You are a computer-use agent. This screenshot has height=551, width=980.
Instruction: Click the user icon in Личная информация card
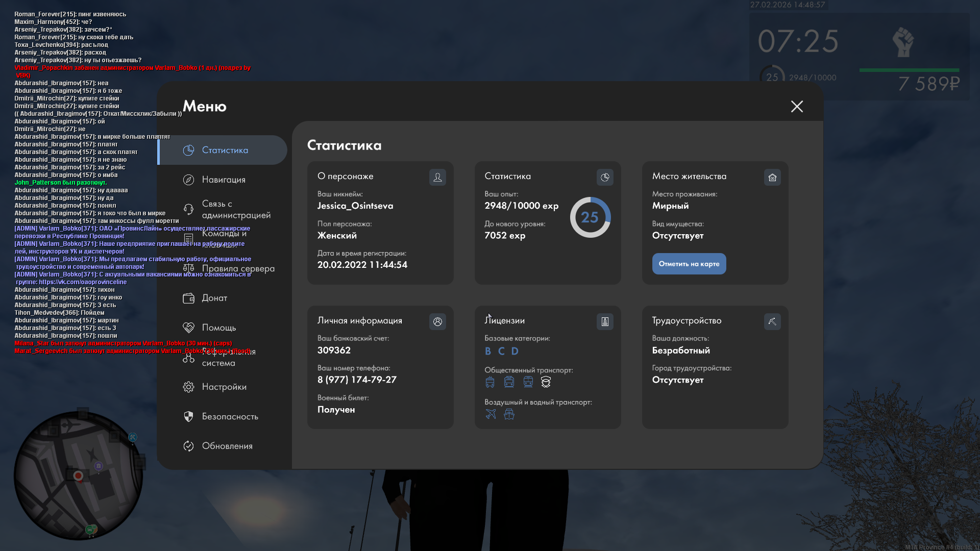pos(437,321)
